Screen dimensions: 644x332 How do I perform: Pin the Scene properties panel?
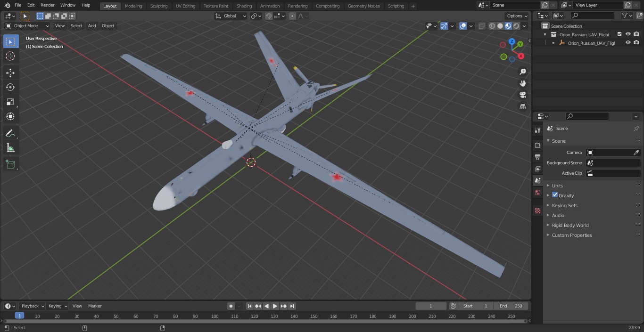coord(636,129)
